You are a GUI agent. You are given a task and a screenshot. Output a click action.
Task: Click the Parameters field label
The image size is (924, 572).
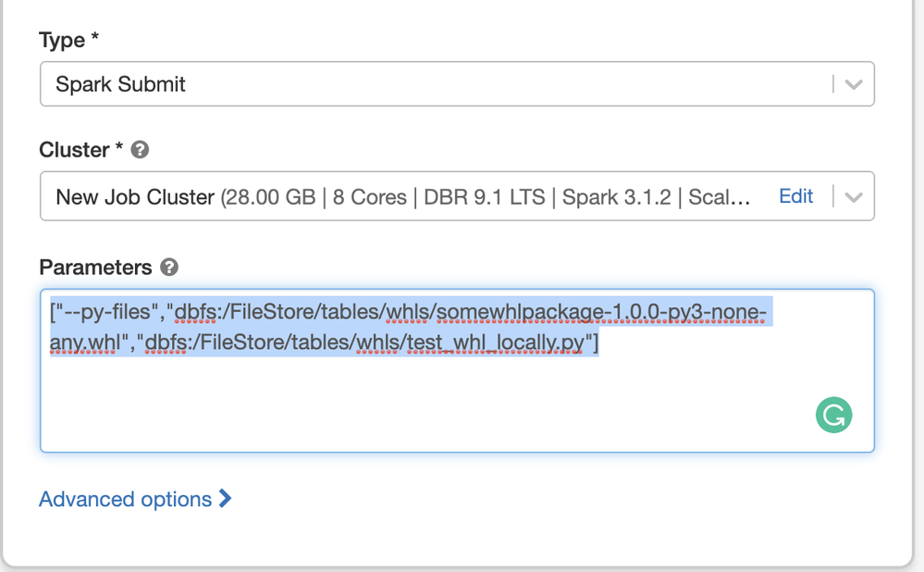(x=95, y=267)
